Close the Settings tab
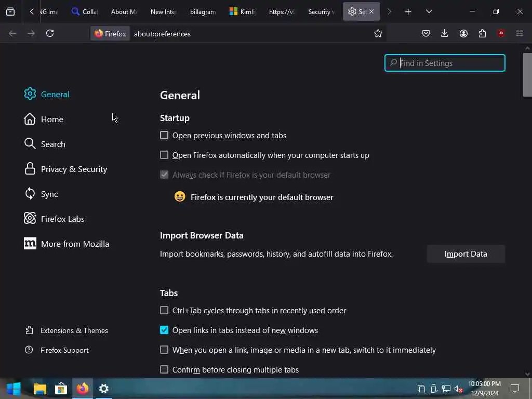 point(371,11)
